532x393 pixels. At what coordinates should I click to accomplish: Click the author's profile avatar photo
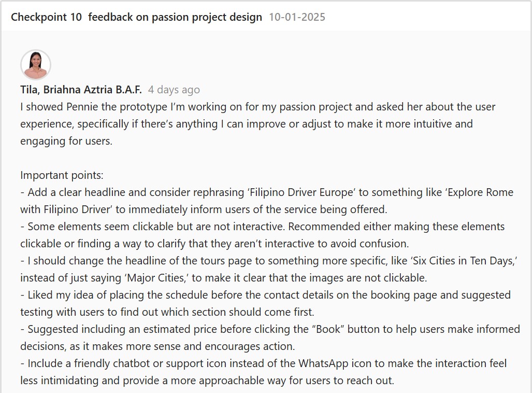[35, 65]
